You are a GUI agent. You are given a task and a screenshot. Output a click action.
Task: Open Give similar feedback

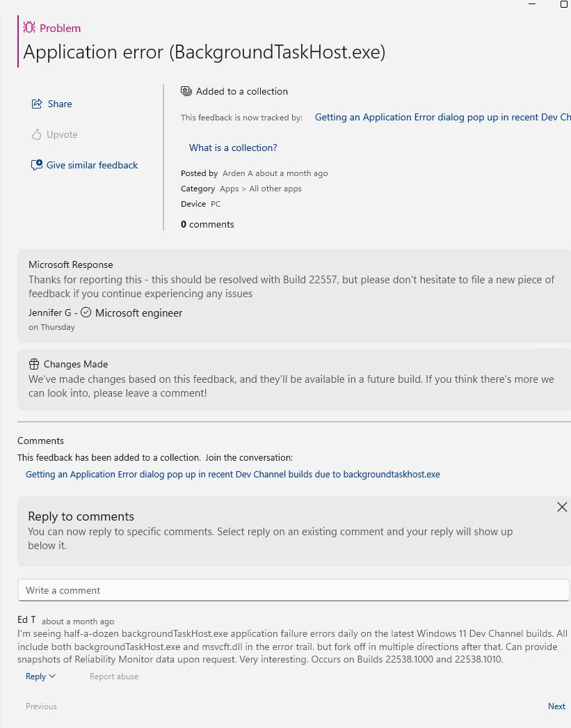pos(85,165)
